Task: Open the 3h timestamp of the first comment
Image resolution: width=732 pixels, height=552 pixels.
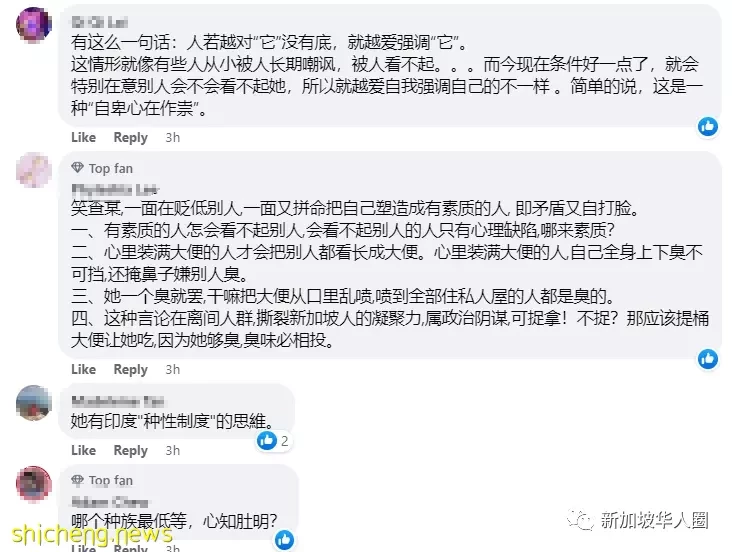Action: click(173, 137)
